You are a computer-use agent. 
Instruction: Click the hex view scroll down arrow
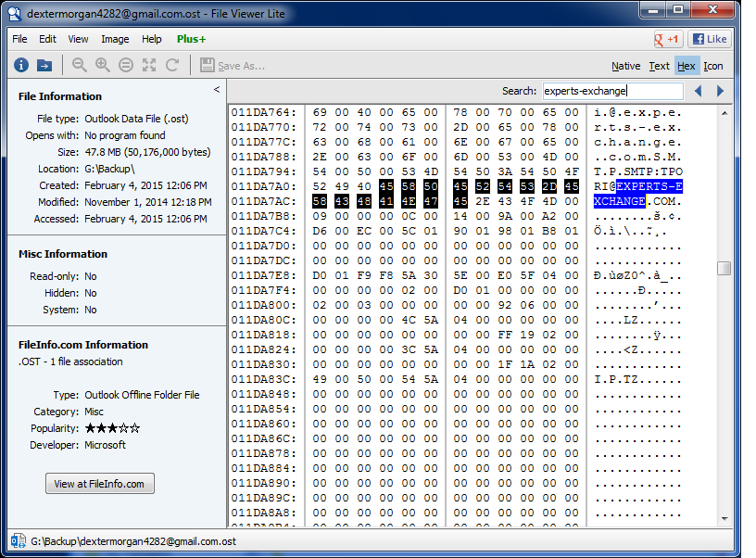[724, 518]
